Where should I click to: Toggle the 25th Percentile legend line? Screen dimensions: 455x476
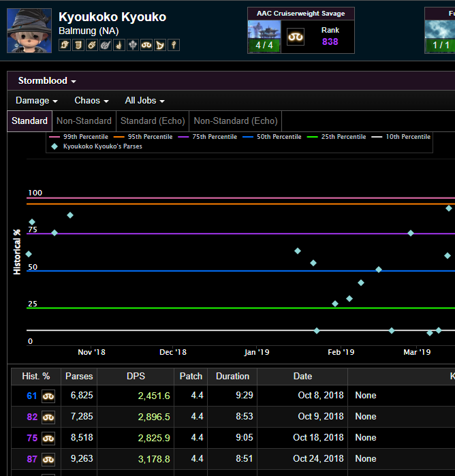click(336, 137)
